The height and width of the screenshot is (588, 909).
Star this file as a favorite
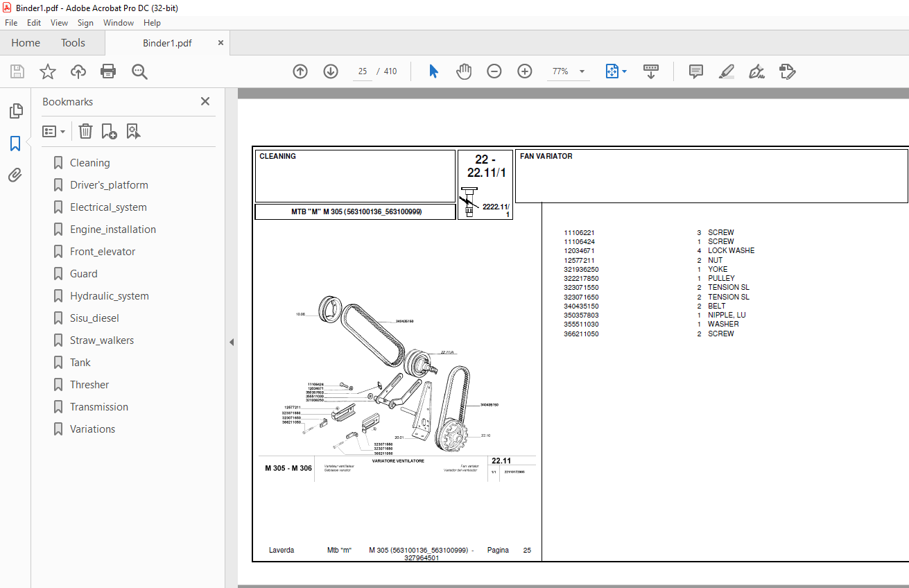[x=48, y=71]
